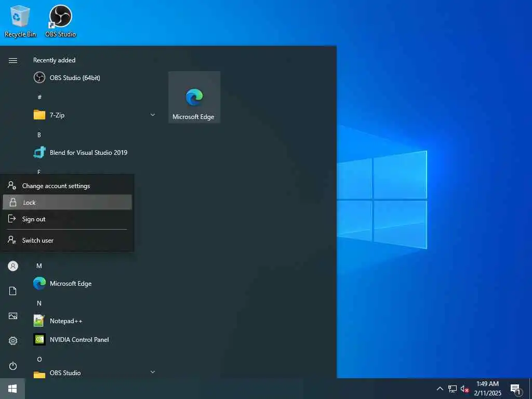The height and width of the screenshot is (399, 532).
Task: Open the 7-Zip folder icon
Action: click(39, 115)
